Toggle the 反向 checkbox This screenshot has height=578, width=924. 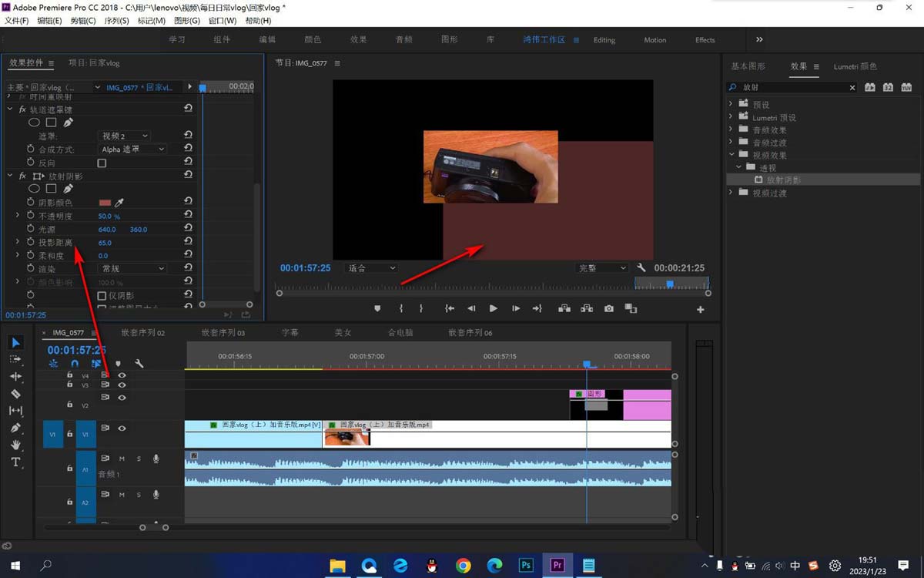[x=102, y=163]
